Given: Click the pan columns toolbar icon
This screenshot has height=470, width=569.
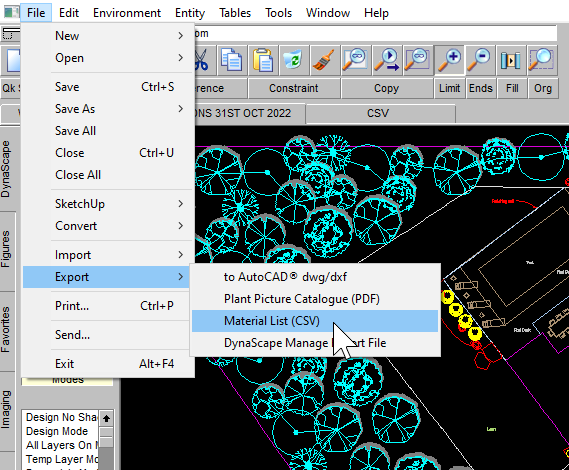Looking at the screenshot, I should point(511,60).
